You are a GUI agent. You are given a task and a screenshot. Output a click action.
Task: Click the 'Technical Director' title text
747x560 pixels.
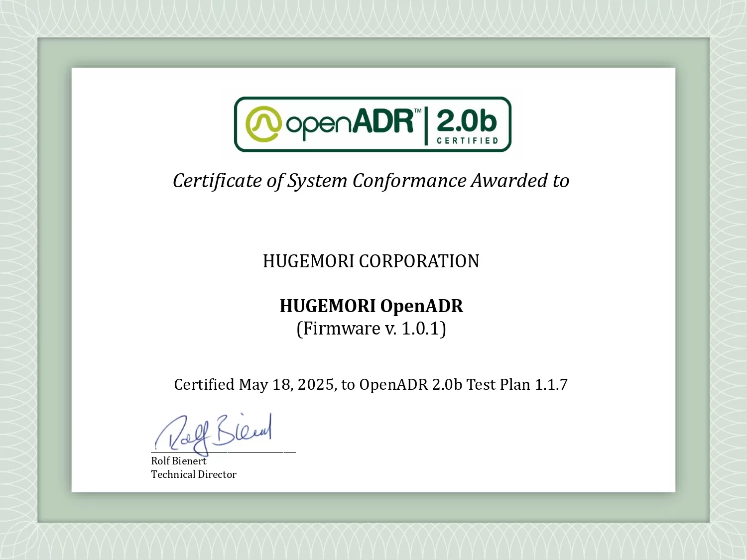(x=194, y=474)
